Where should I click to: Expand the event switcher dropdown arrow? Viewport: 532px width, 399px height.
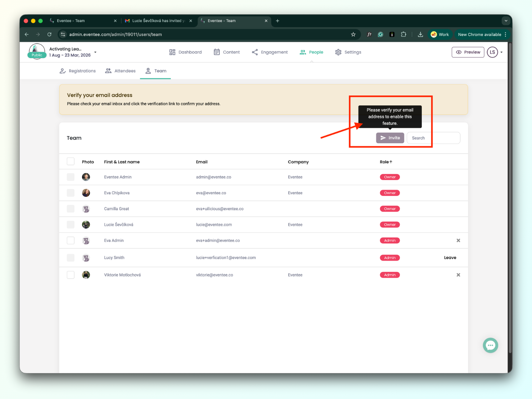pos(95,52)
